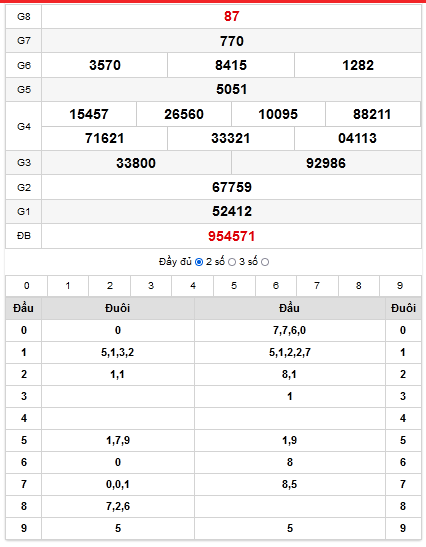426x547 pixels.
Task: Click the tail values cell "0,0,1"
Action: tap(118, 484)
